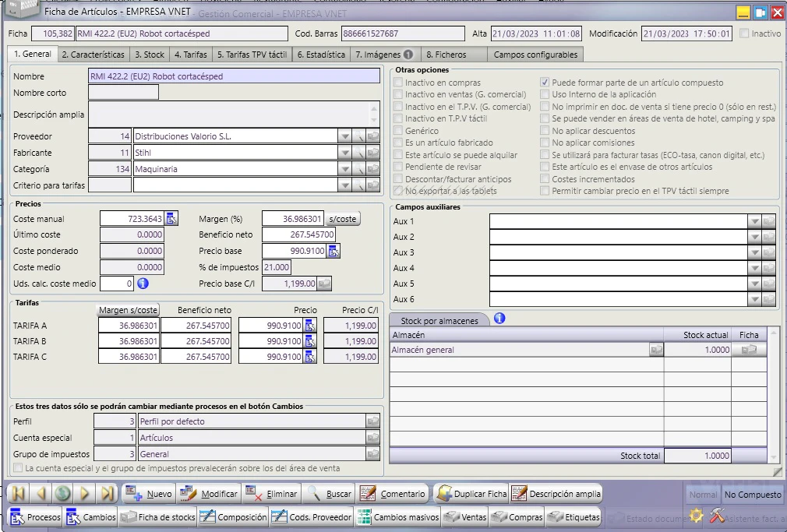Viewport: 787px width, 532px height.
Task: Toggle No aplicar descuentos checkbox
Action: 545,131
